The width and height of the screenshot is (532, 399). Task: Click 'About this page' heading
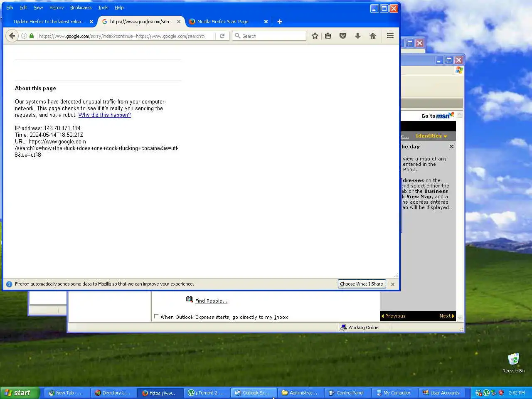35,88
